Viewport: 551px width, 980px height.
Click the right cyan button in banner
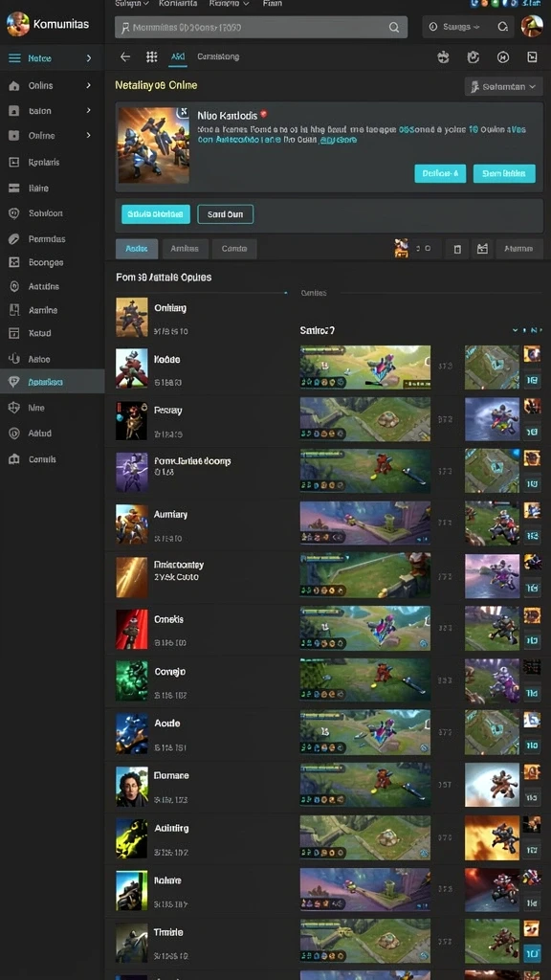click(504, 174)
